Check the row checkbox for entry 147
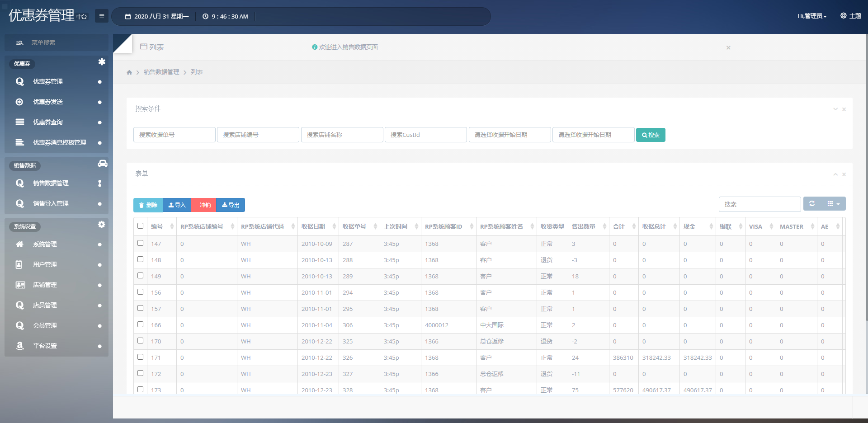This screenshot has height=423, width=868. (x=141, y=243)
